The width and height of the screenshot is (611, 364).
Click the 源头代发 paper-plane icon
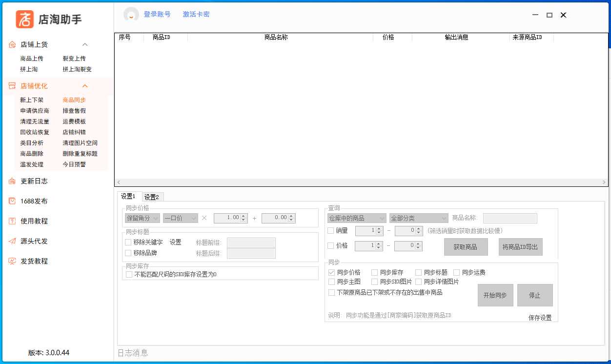pyautogui.click(x=12, y=241)
